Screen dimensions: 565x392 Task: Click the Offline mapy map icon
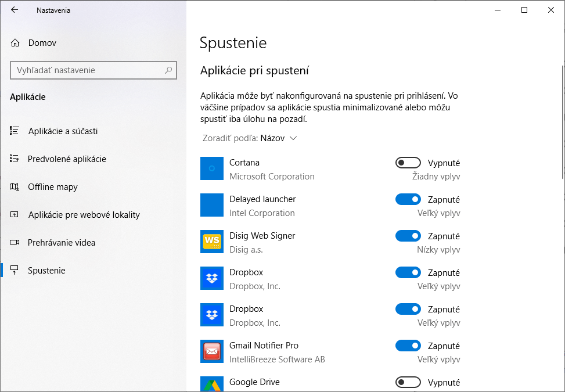(x=15, y=186)
